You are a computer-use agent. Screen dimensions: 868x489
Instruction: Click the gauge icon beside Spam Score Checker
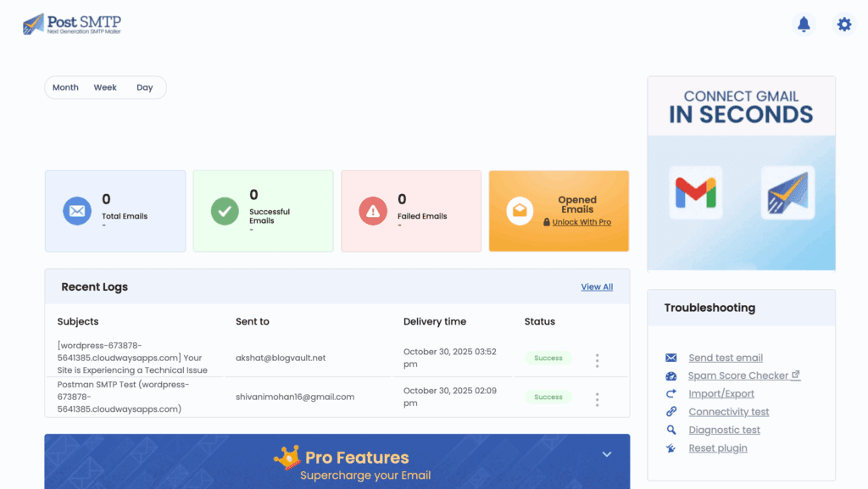click(x=671, y=376)
